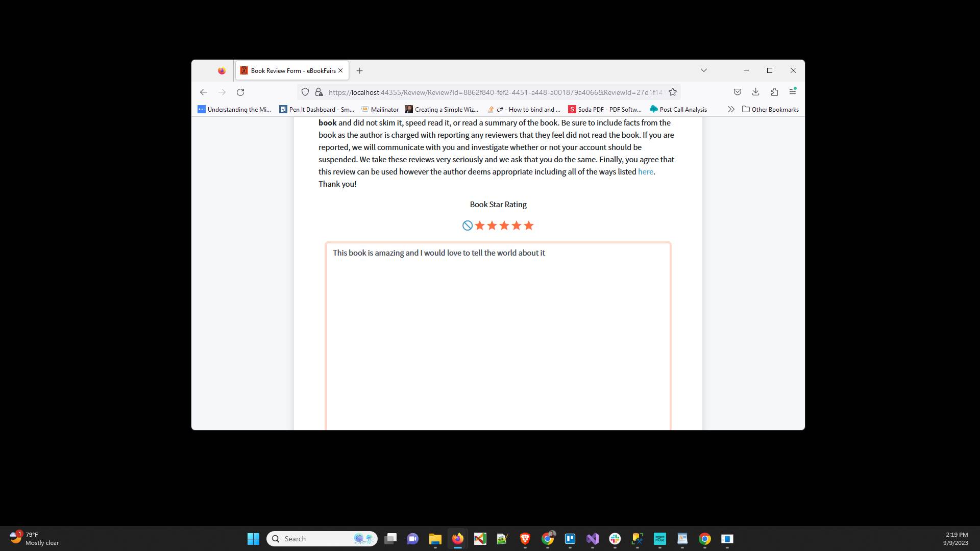Viewport: 980px width, 551px height.
Task: Open the list-all-tabs chevron
Action: tap(703, 70)
